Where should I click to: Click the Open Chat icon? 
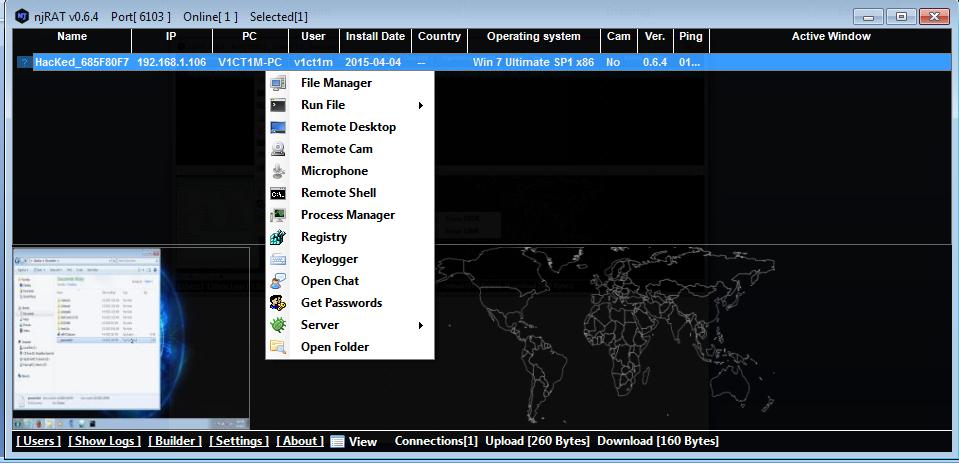point(278,281)
